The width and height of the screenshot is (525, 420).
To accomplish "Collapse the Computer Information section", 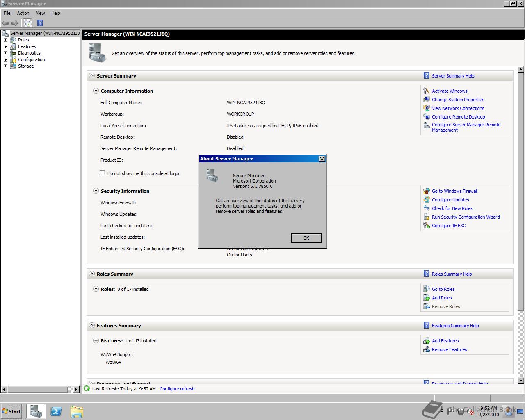I will click(x=96, y=91).
